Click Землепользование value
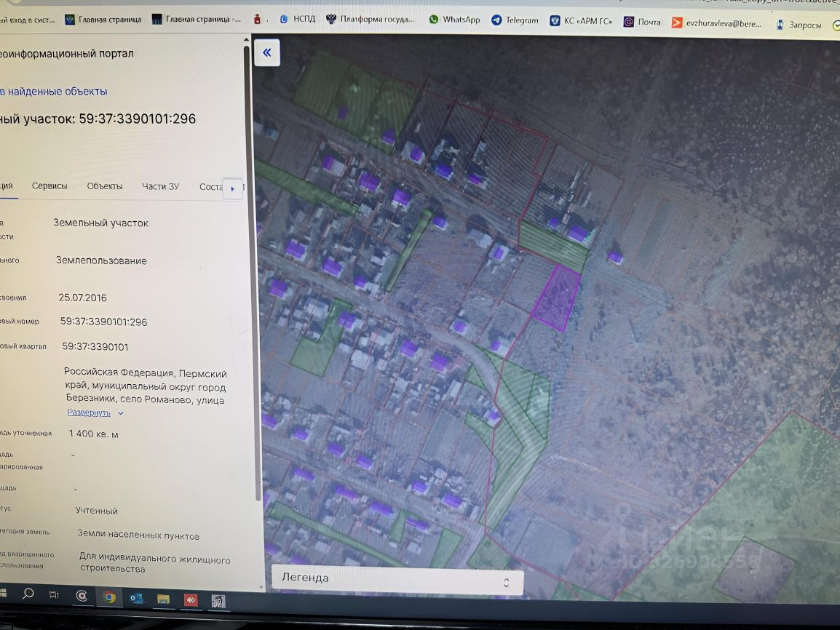This screenshot has height=630, width=840. [101, 260]
